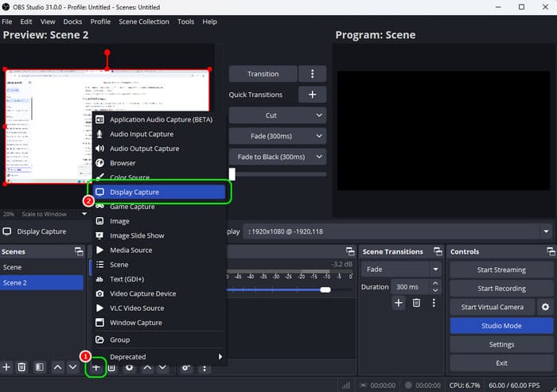Click Start Streaming

click(501, 270)
